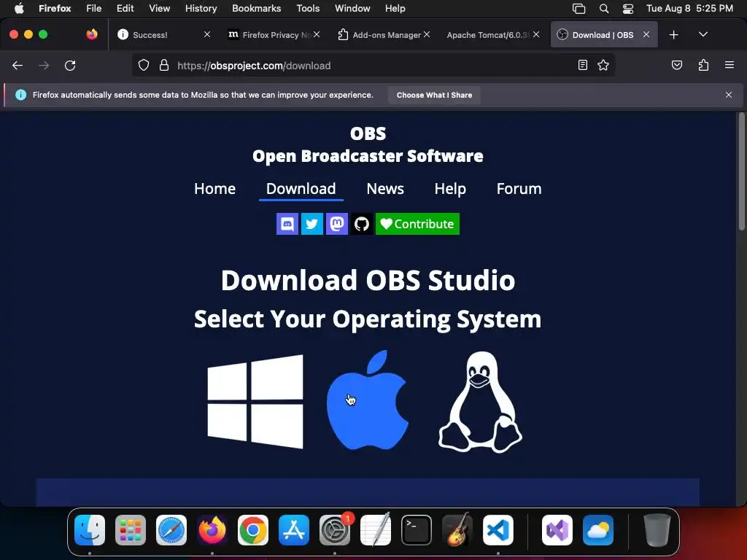The image size is (747, 560).
Task: View site security padlock info
Action: click(x=164, y=65)
